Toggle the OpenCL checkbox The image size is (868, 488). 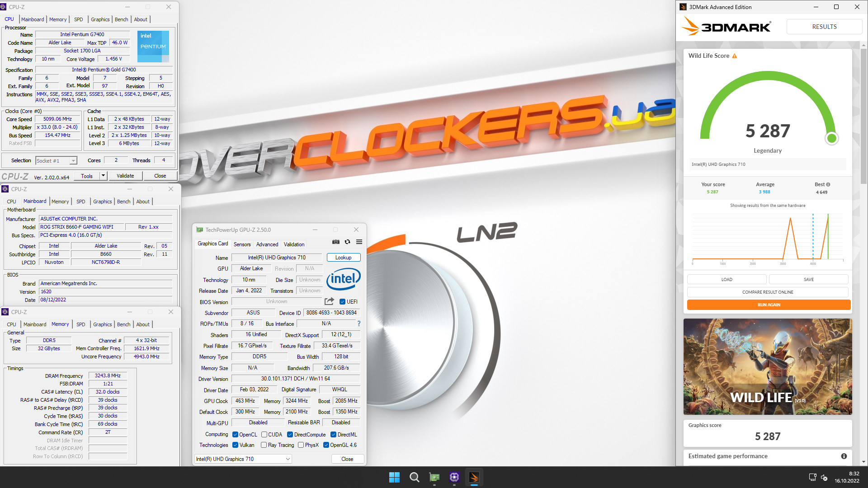235,435
